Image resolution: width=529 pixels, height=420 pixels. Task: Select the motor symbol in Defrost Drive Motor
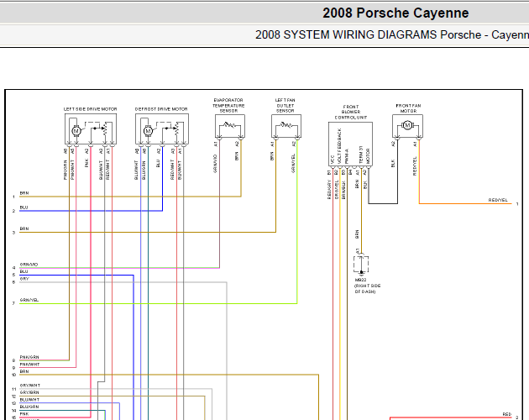click(148, 131)
